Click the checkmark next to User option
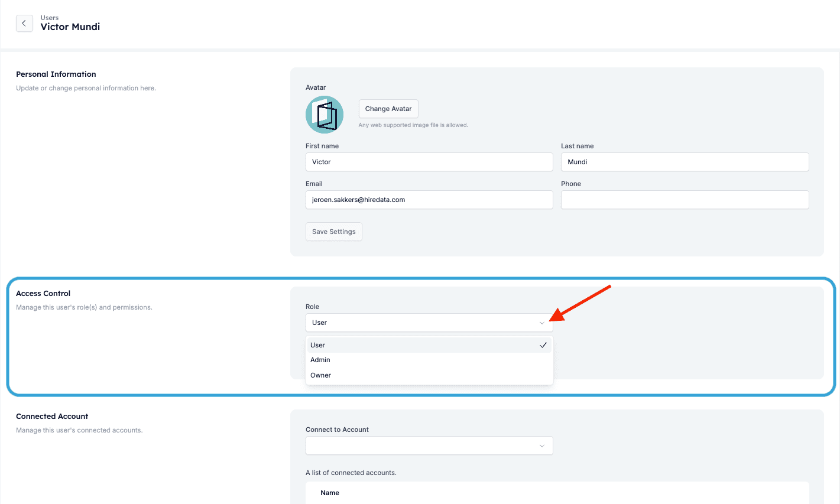 click(x=543, y=345)
